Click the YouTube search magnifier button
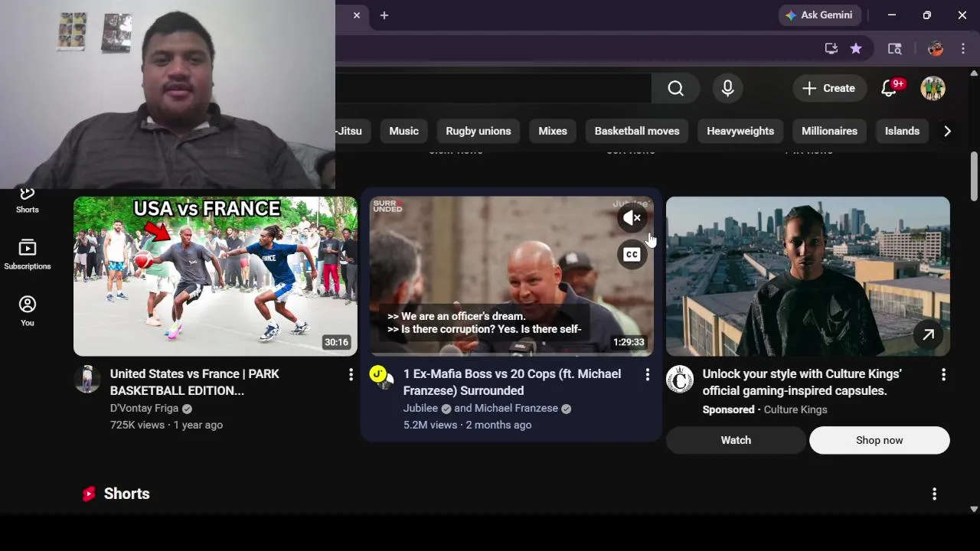The height and width of the screenshot is (551, 980). click(675, 89)
